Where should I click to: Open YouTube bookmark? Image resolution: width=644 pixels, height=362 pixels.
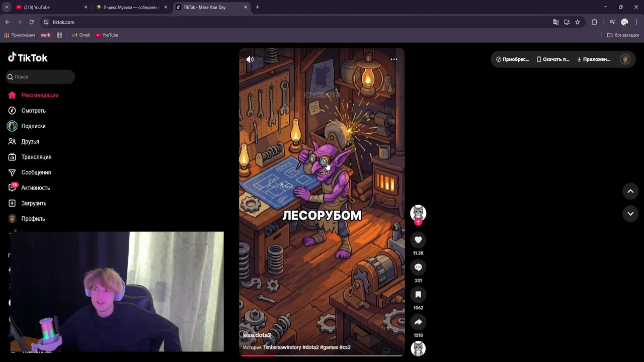pos(107,35)
